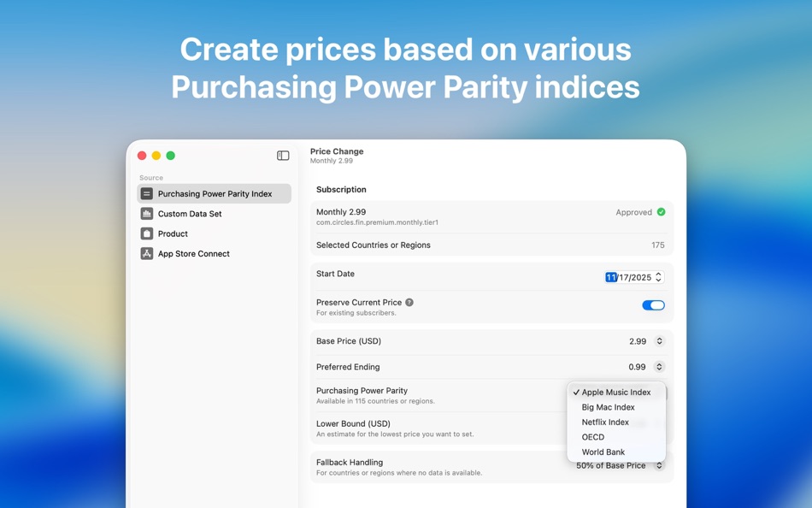
Task: Click the Product bag icon
Action: (x=146, y=233)
